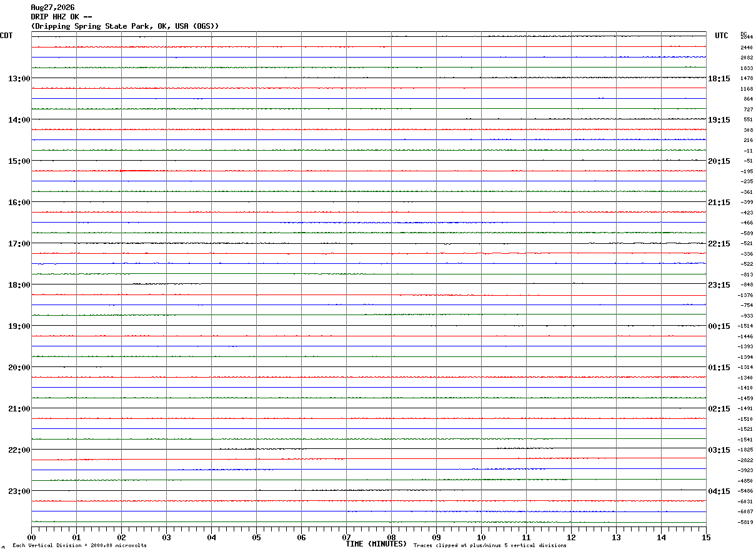This screenshot has height=554, width=756.
Task: Click minute 07 on the time axis
Action: coord(346,537)
